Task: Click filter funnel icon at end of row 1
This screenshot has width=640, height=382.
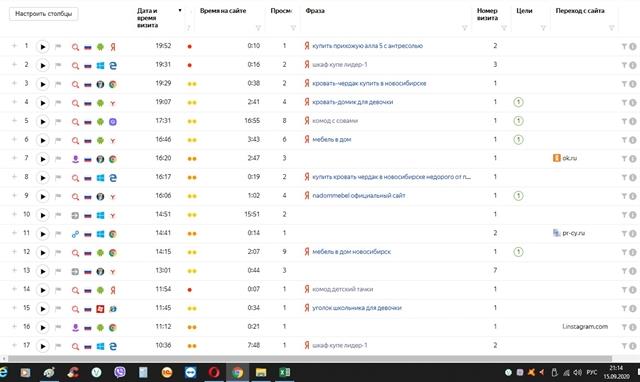Action: 624,47
